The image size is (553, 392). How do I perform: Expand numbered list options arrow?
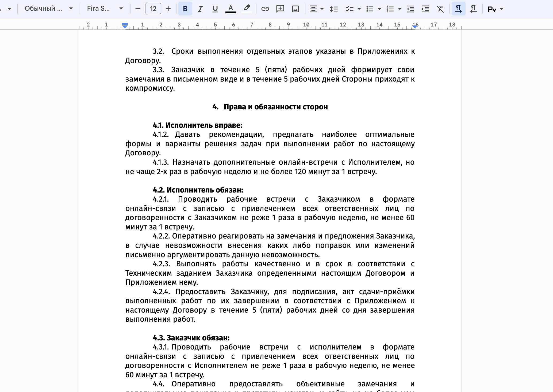pyautogui.click(x=400, y=9)
